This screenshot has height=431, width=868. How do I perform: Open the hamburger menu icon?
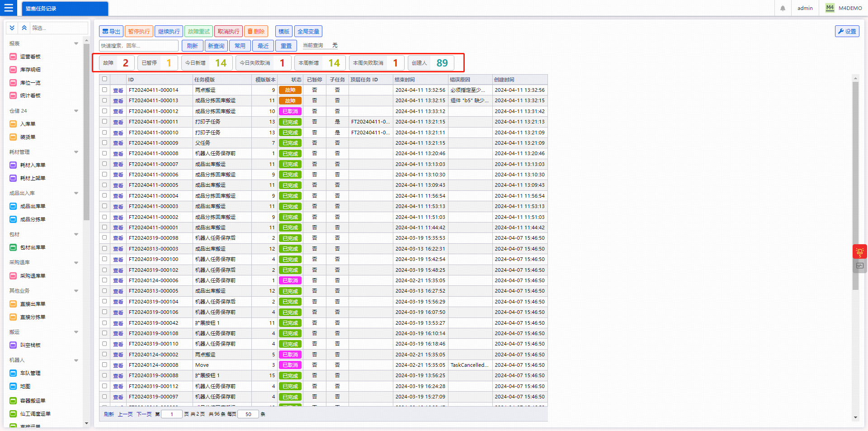pyautogui.click(x=9, y=8)
